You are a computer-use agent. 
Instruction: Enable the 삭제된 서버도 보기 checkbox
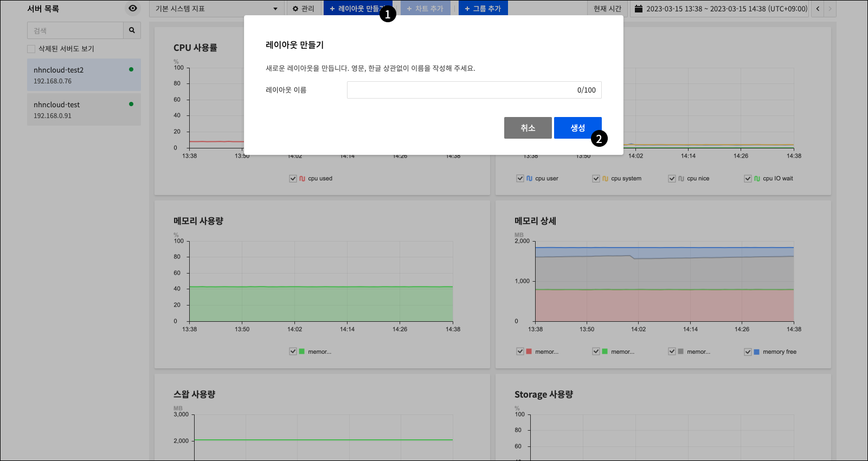[x=31, y=49]
